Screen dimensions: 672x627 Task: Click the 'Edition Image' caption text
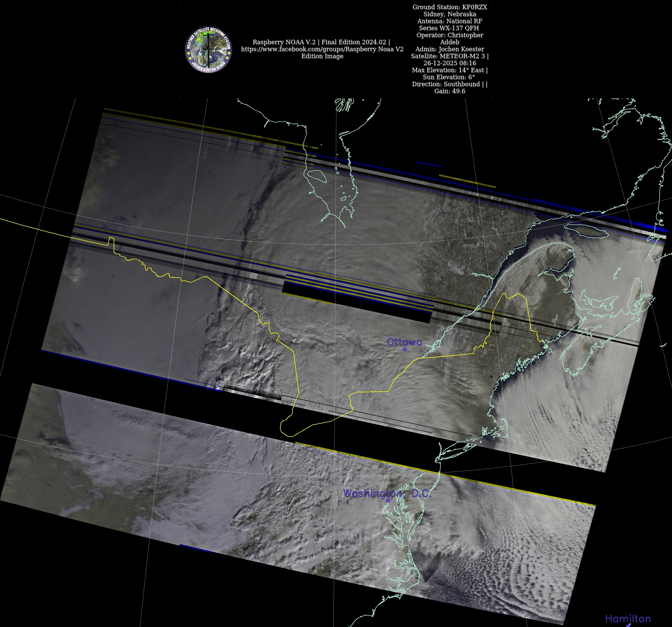coord(322,56)
